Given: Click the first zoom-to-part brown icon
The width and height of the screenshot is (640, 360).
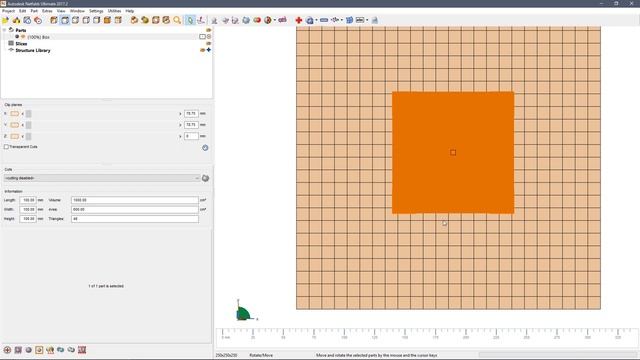Looking at the screenshot, I should (134, 20).
